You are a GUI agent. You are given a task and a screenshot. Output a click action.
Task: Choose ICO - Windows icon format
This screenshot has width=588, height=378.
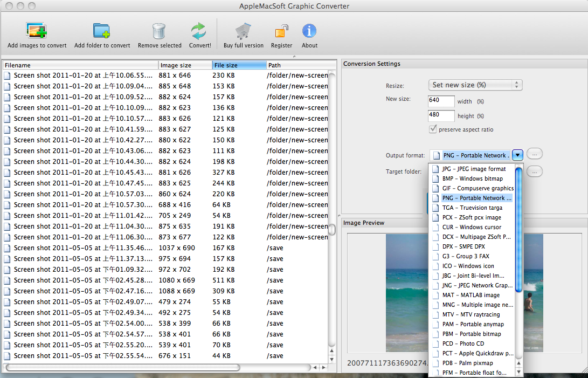click(472, 266)
